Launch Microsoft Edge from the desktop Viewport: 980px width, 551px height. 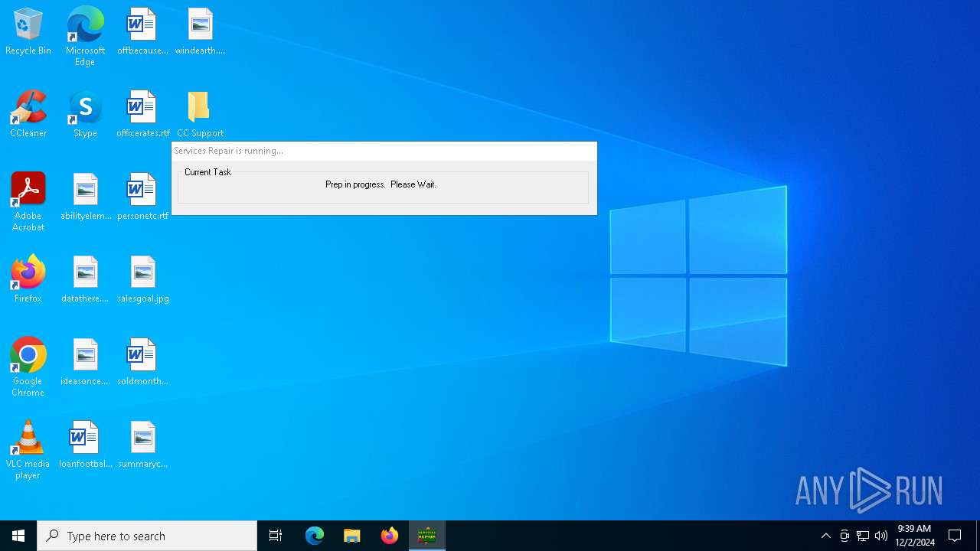85,36
